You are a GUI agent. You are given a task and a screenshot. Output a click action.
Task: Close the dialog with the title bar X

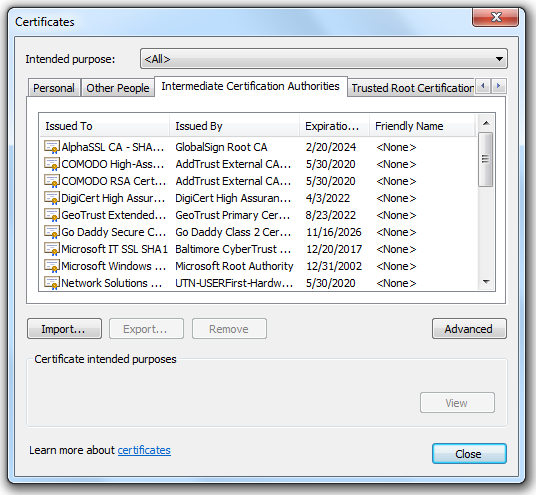[496, 17]
